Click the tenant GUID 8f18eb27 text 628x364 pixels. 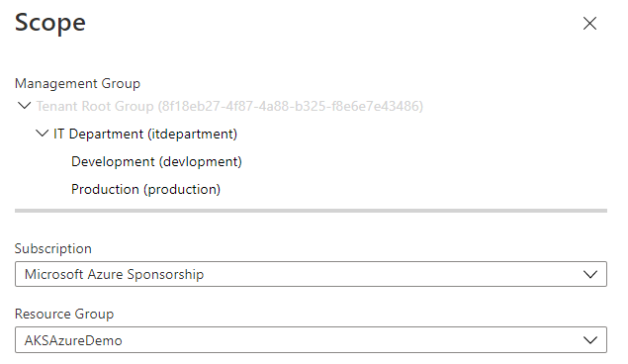pos(291,106)
